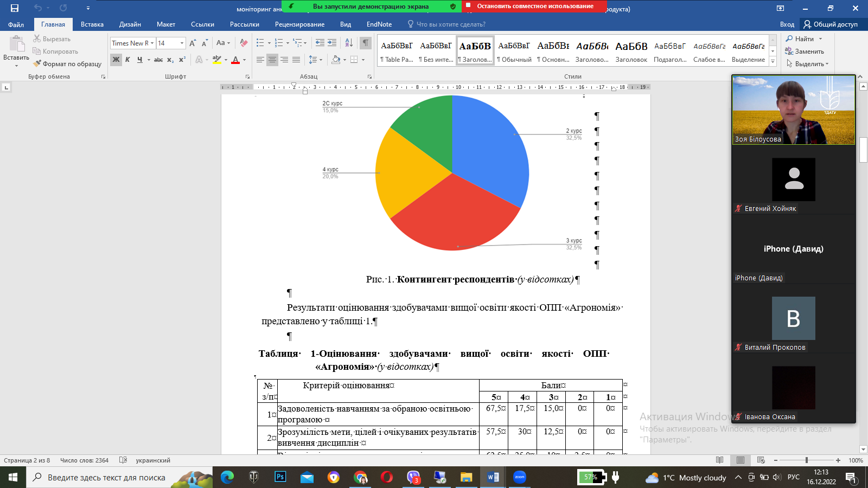Stop screen sharing (Остановить совместное использование)
Viewport: 868px width, 488px height.
(x=534, y=6)
